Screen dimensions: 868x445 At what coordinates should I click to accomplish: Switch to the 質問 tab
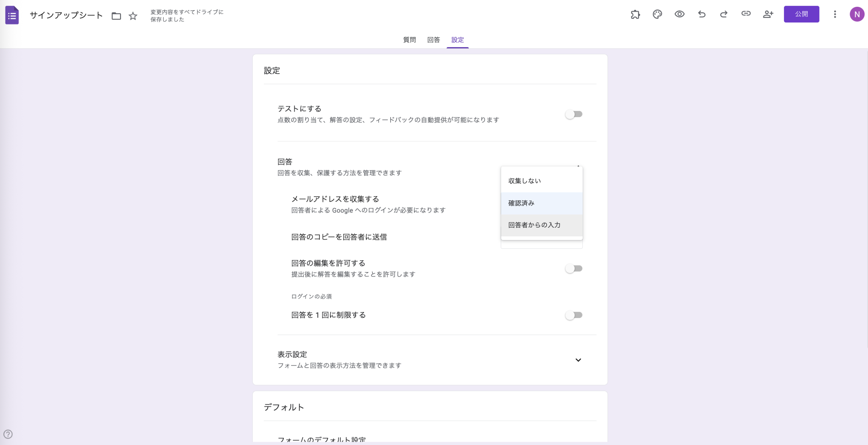(x=409, y=40)
